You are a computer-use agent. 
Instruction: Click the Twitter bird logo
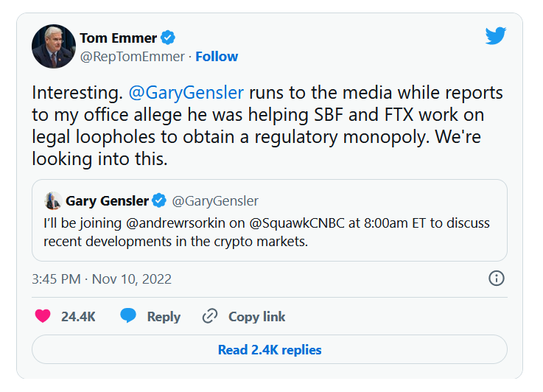click(x=495, y=35)
